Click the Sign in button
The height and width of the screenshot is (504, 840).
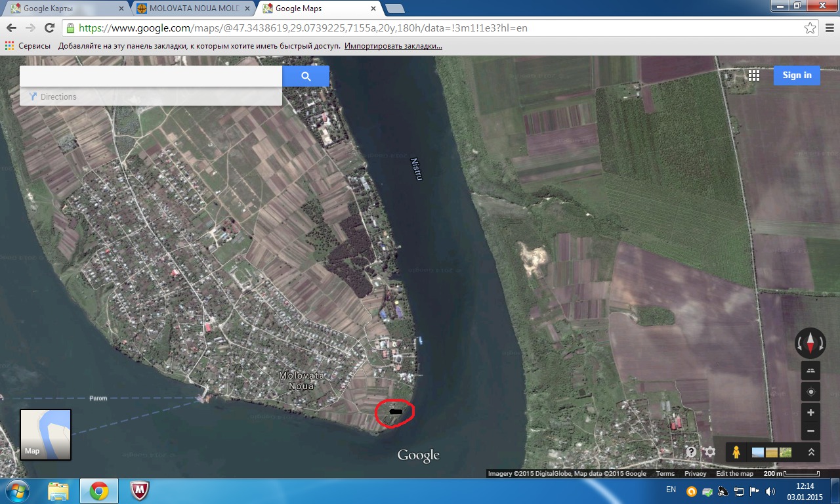point(797,75)
